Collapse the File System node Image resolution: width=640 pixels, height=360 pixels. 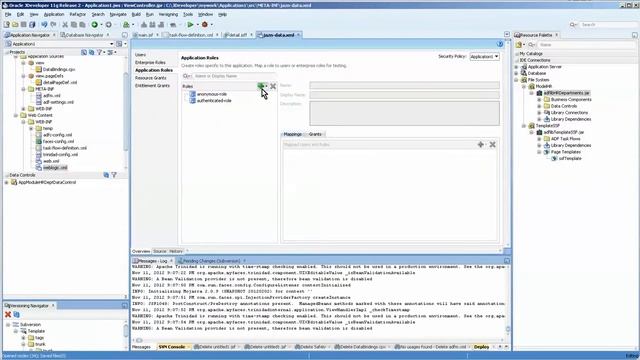coord(516,80)
